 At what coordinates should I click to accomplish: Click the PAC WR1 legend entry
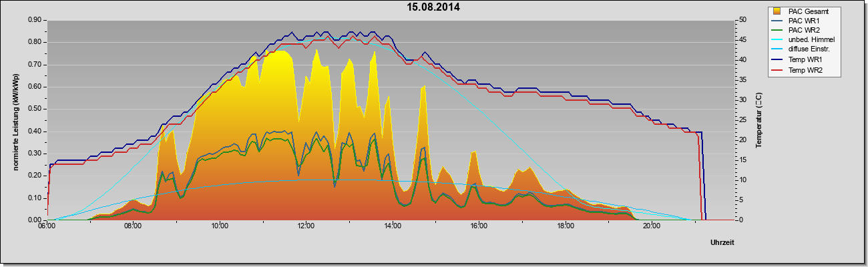click(804, 21)
